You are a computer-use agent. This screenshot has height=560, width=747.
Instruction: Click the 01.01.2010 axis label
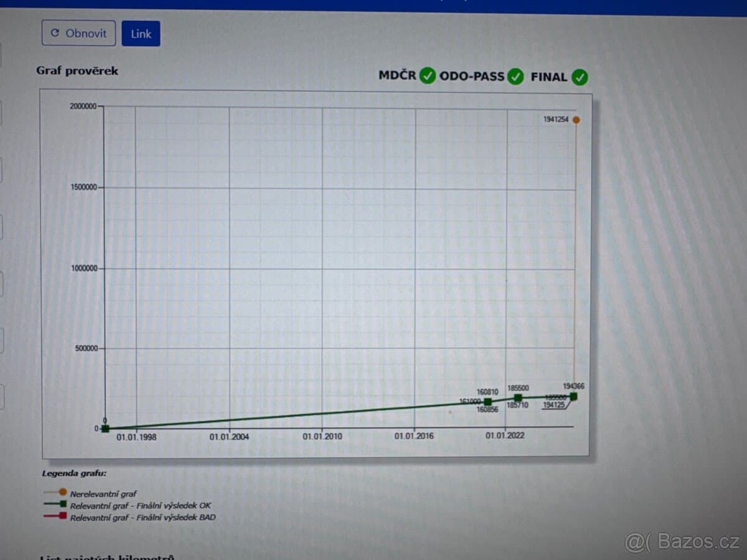[322, 437]
